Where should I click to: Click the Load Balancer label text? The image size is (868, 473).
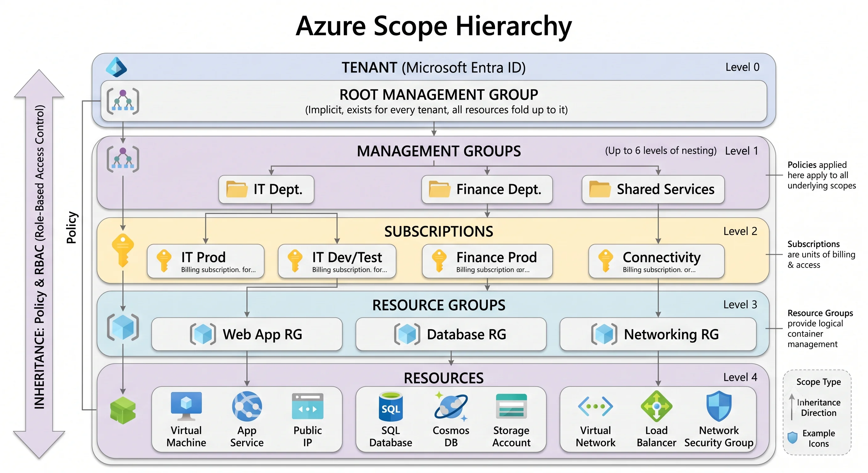(x=656, y=436)
